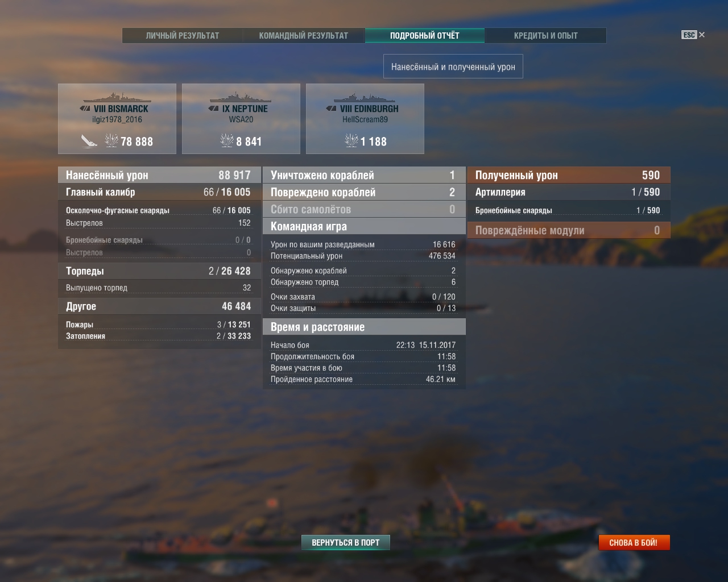Click the Пройденное расстояние 46.21 км row
Image resolution: width=728 pixels, height=582 pixels.
(x=364, y=379)
